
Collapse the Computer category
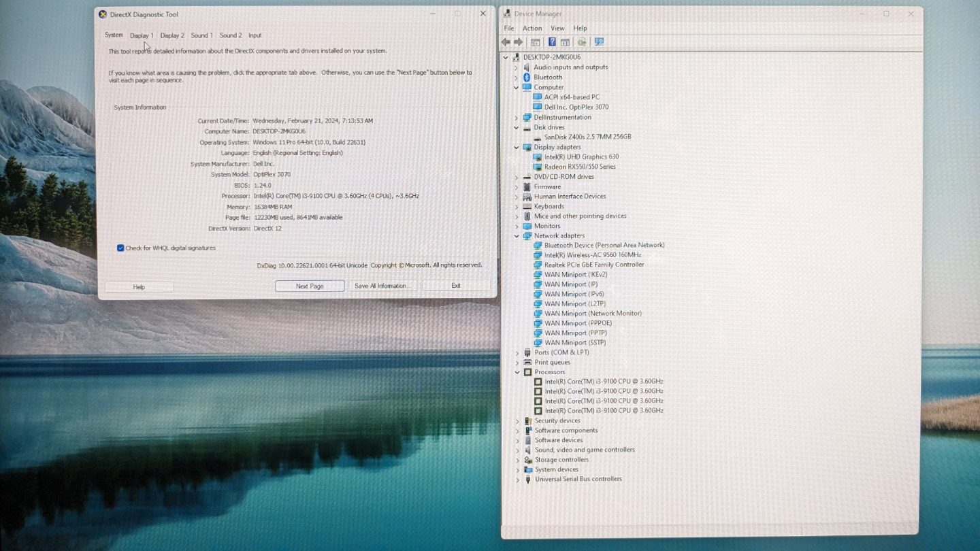pos(517,87)
